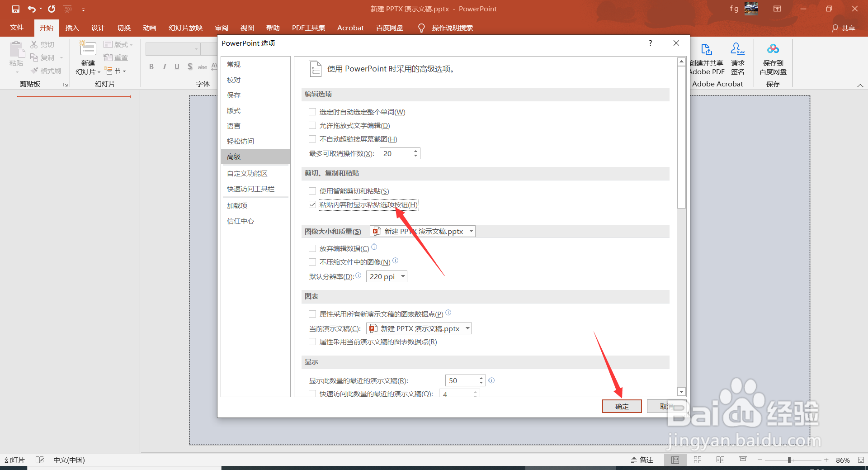
Task: Select the Format Painter tool
Action: coord(45,70)
